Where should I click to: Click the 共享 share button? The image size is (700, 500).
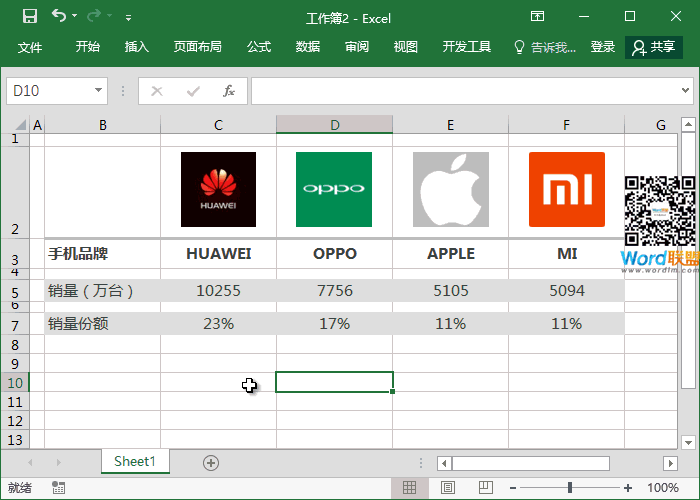pos(654,47)
